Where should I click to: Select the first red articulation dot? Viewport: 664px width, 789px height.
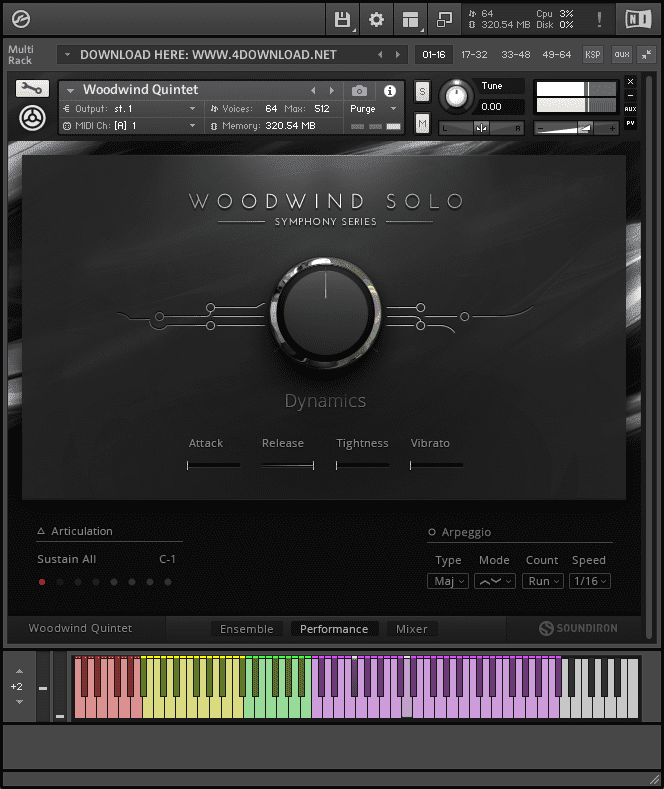point(42,582)
